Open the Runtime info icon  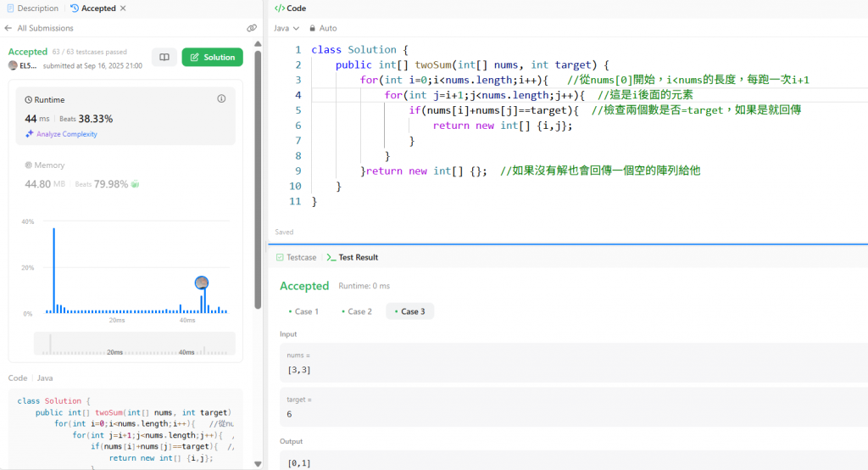point(221,98)
